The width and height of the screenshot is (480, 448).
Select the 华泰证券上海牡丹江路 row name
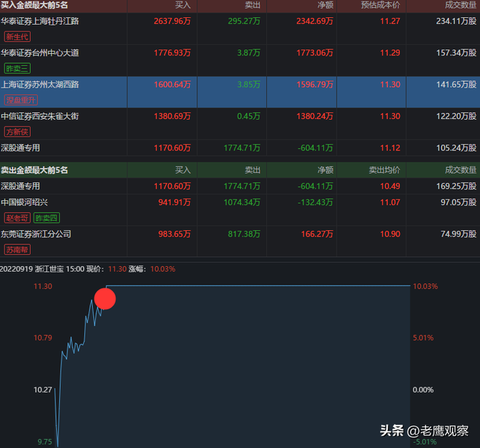(x=40, y=21)
